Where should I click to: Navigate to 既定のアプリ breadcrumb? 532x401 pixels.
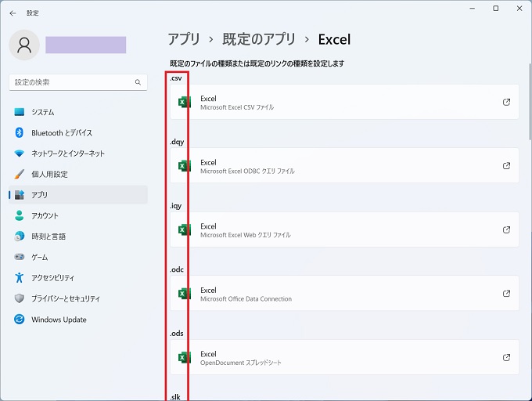point(259,39)
